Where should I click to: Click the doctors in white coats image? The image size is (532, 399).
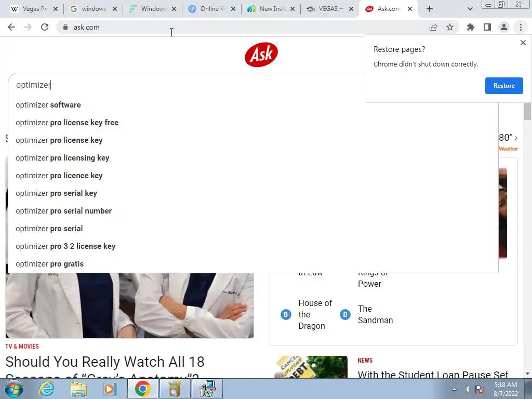click(129, 305)
